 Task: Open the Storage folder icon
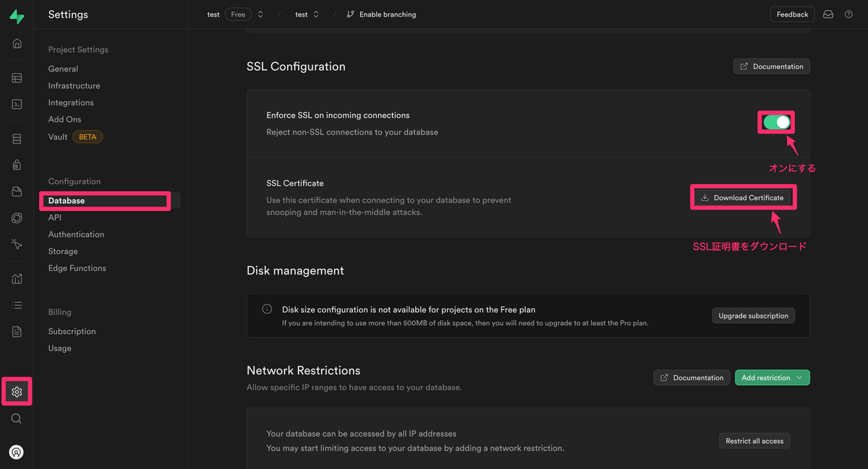click(x=17, y=192)
